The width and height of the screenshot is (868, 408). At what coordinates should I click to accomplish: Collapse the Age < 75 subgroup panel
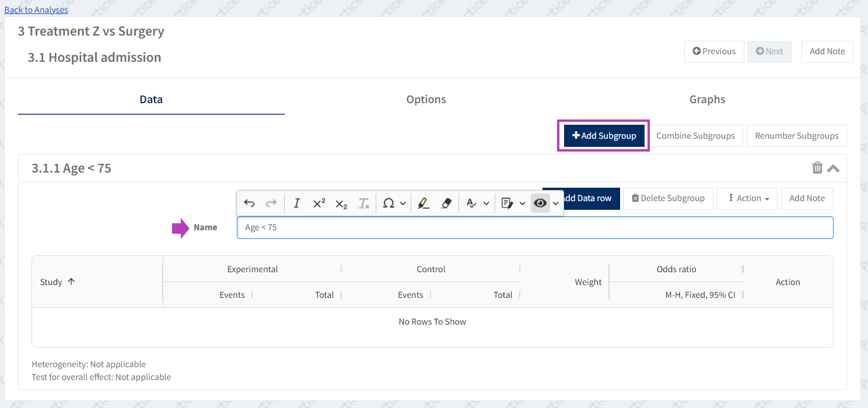[834, 168]
